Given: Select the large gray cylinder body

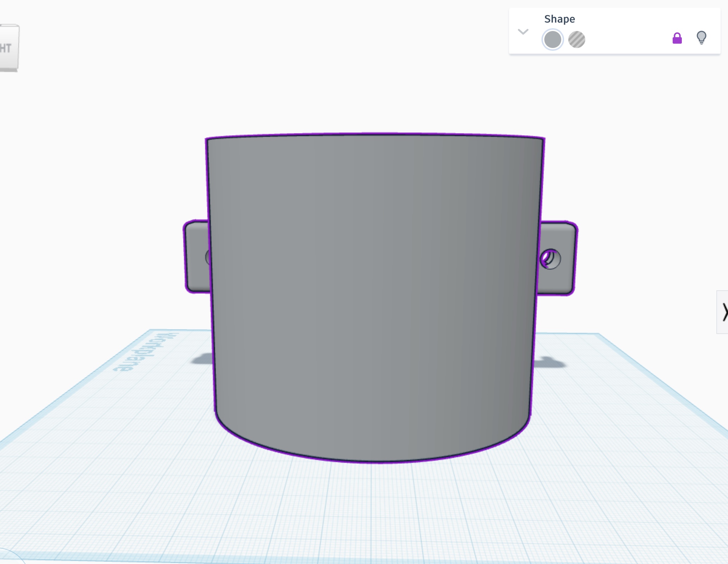Looking at the screenshot, I should (374, 282).
